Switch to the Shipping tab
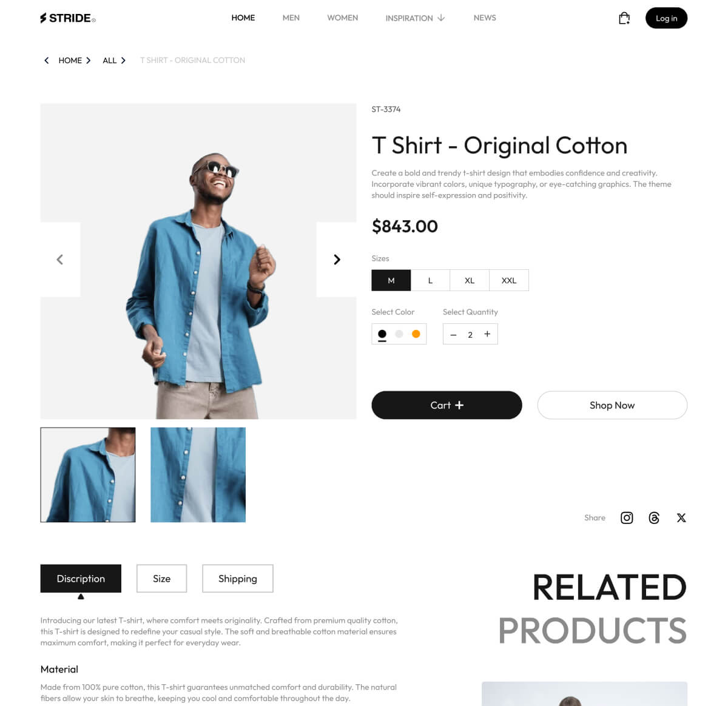 pos(238,579)
